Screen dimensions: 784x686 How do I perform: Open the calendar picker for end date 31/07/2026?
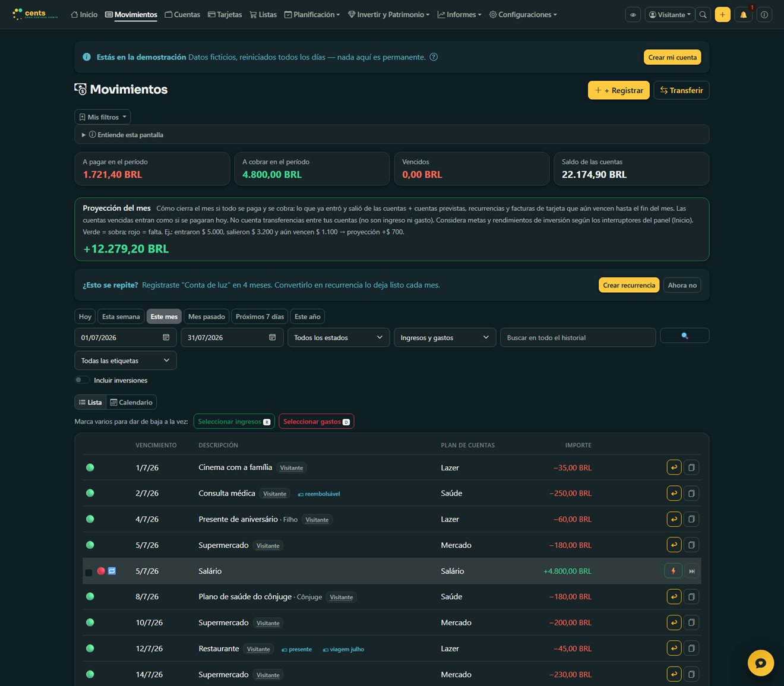(273, 337)
